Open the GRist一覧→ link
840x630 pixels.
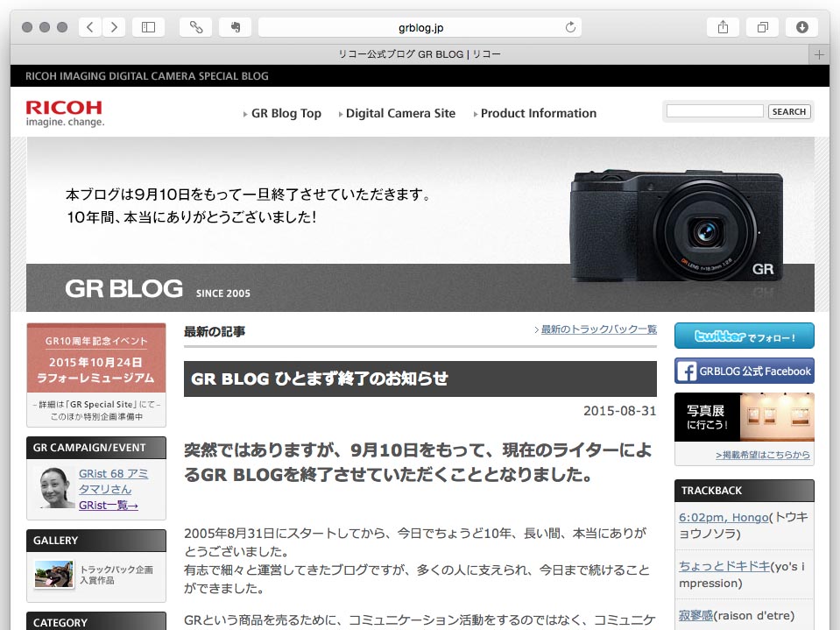[x=109, y=506]
